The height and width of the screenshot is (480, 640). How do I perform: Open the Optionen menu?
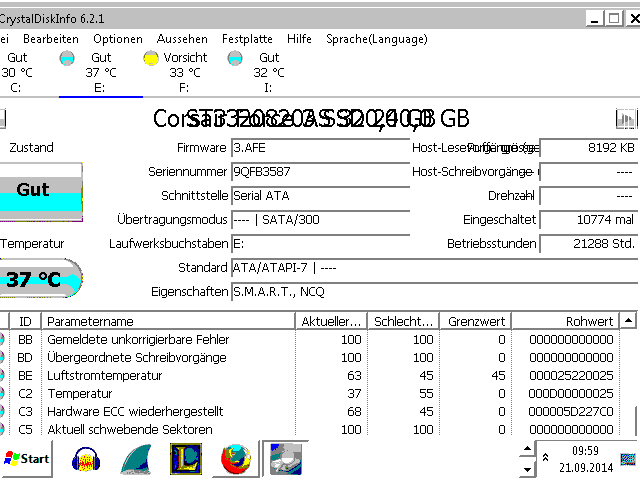[118, 39]
